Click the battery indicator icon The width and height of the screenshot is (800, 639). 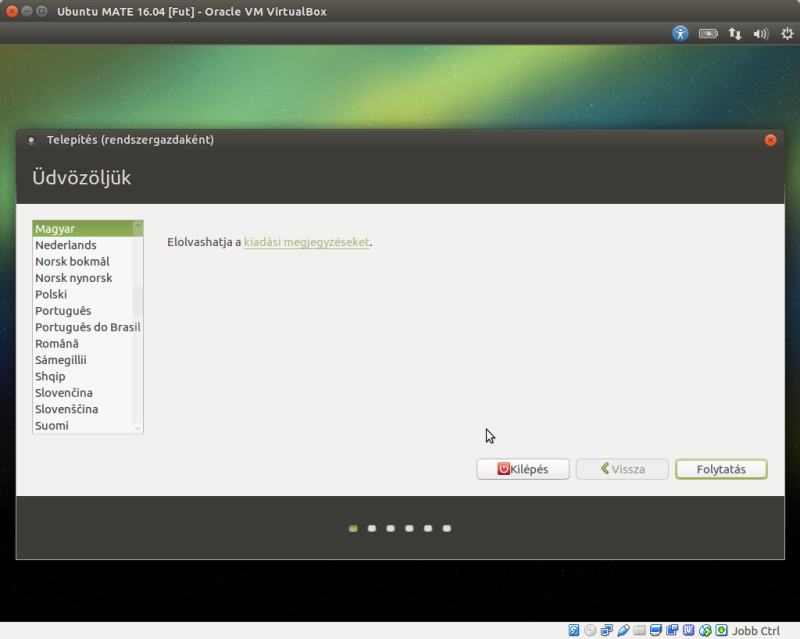click(708, 34)
